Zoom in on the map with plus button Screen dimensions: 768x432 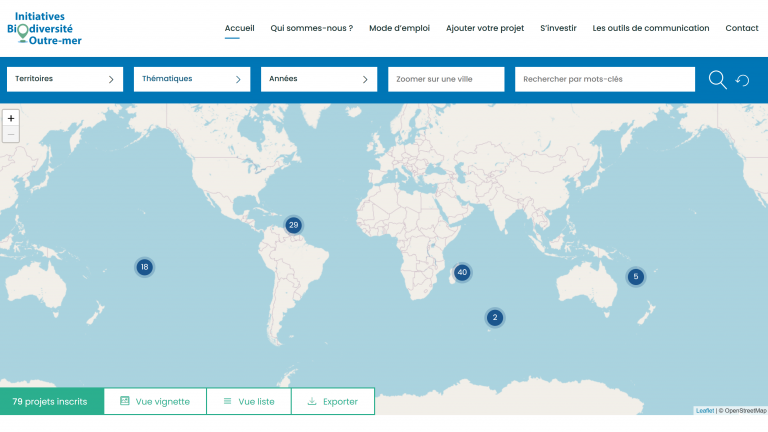12,118
